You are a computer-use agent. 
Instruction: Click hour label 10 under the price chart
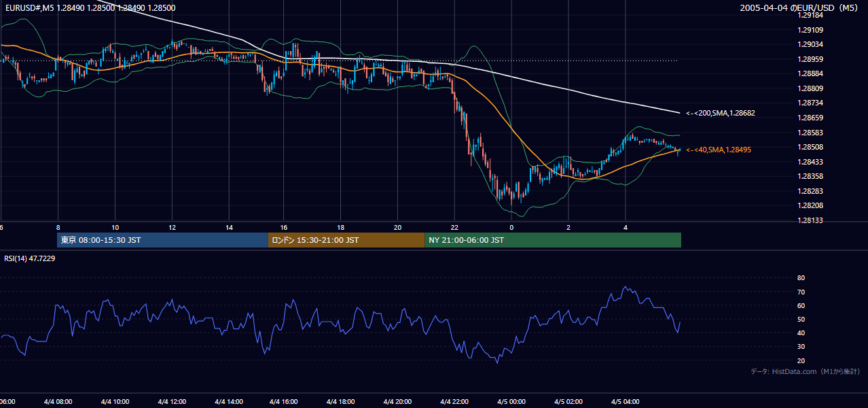[115, 227]
